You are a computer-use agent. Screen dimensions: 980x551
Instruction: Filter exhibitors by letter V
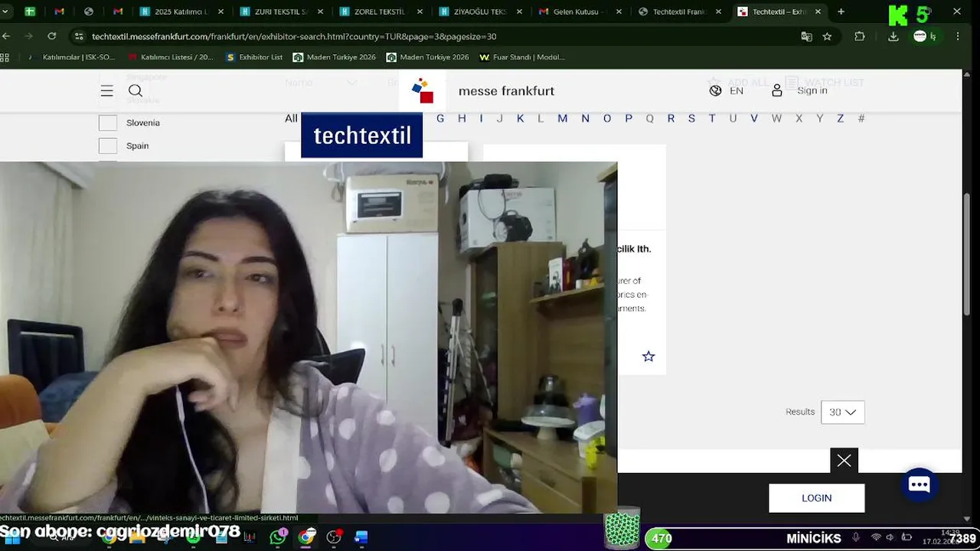754,119
